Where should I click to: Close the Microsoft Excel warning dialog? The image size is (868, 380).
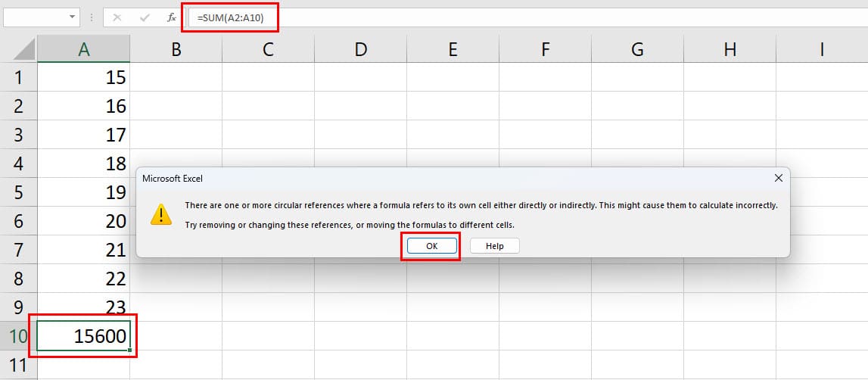778,178
